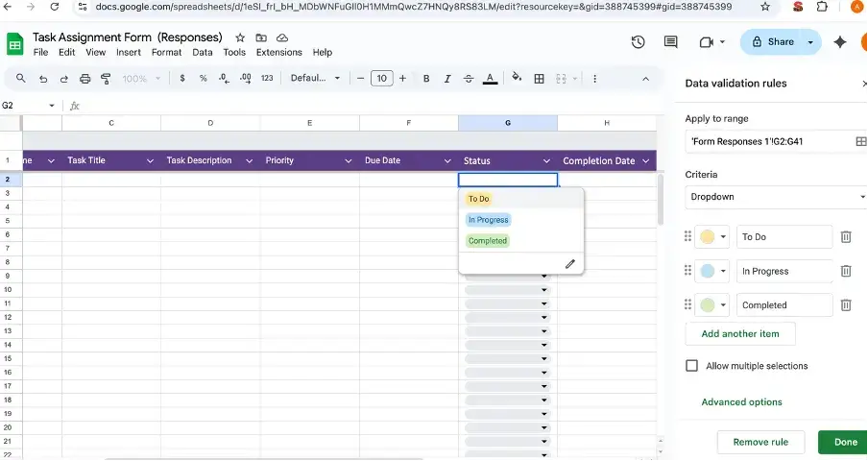Toggle Allow multiple selections checkbox
Image resolution: width=868 pixels, height=461 pixels.
tap(691, 366)
